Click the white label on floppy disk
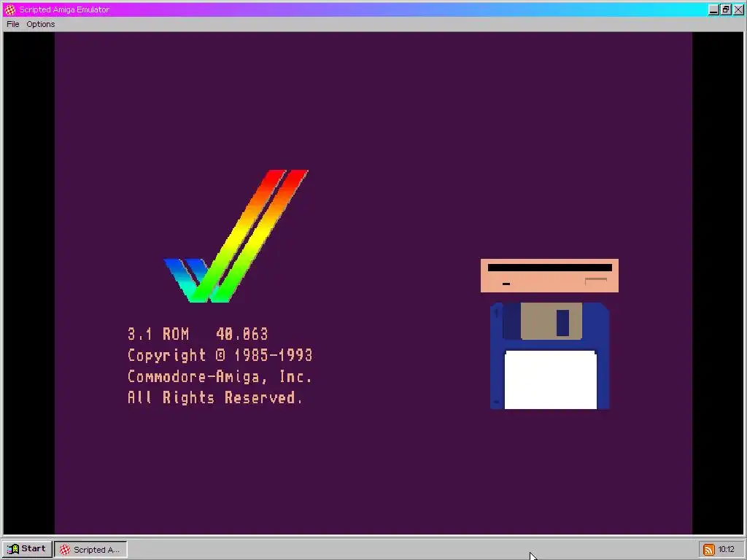747x560 pixels. click(x=550, y=380)
